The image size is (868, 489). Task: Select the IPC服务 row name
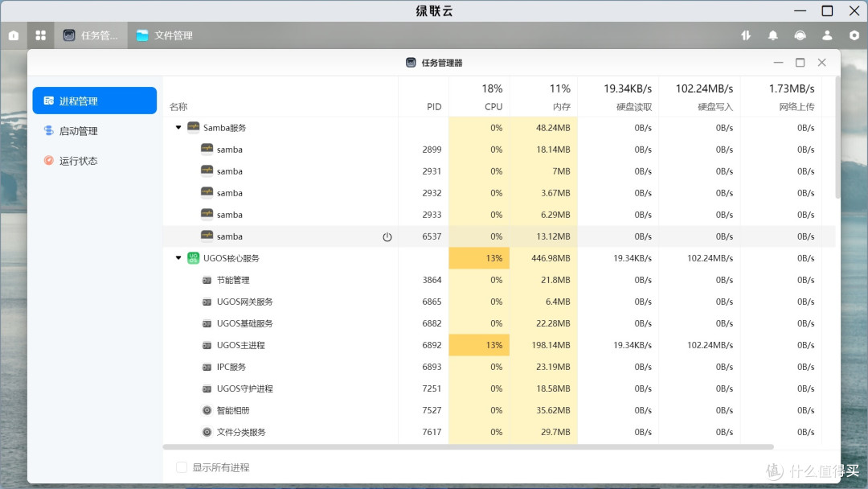tap(231, 368)
